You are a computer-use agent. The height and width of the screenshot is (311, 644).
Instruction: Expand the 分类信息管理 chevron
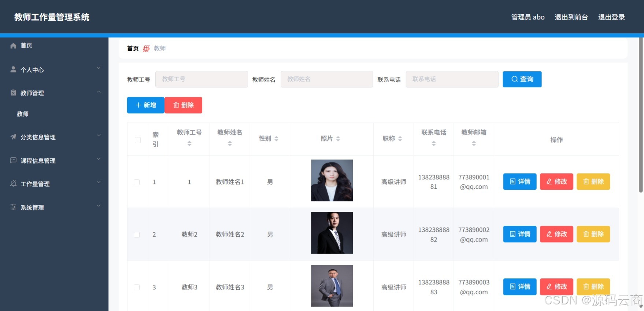pyautogui.click(x=99, y=135)
